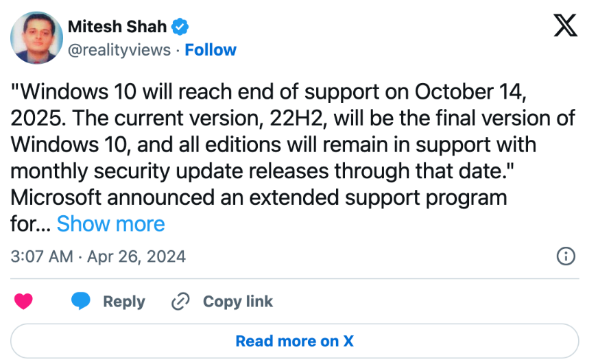Open Mitesh Shah's profile picture

coord(36,36)
